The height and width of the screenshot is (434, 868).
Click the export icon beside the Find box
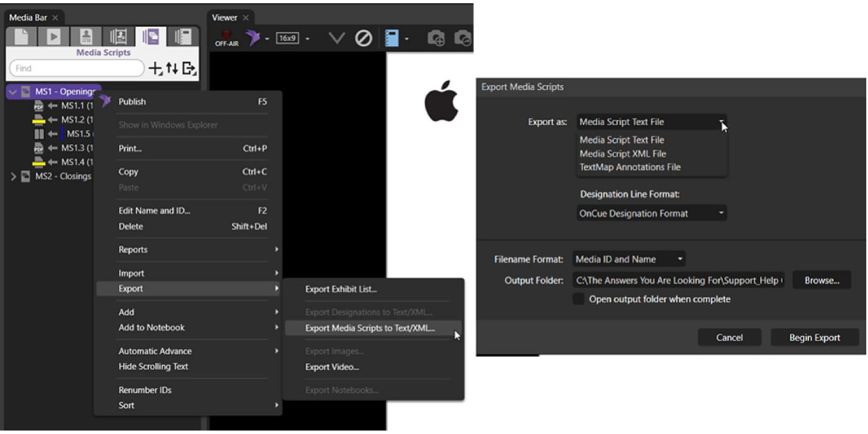189,68
